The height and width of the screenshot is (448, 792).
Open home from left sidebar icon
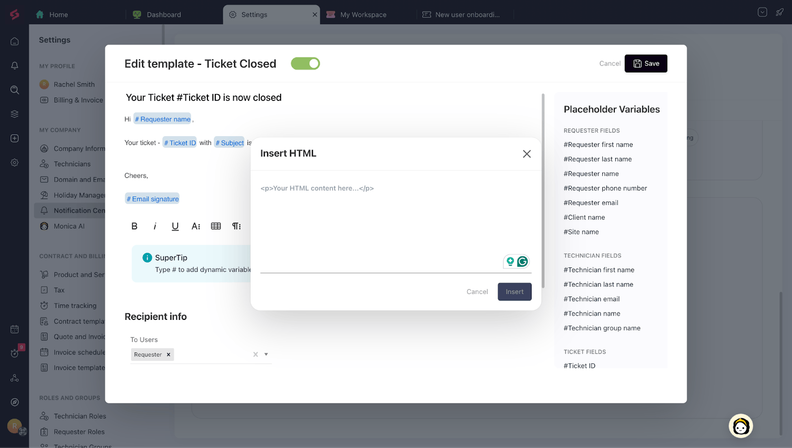point(15,41)
